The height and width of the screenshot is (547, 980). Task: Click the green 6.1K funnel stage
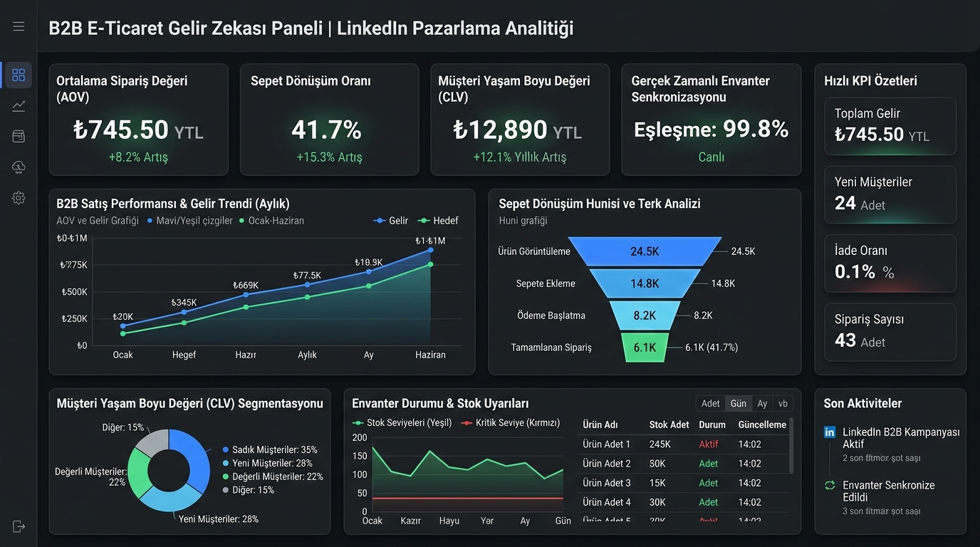(645, 347)
